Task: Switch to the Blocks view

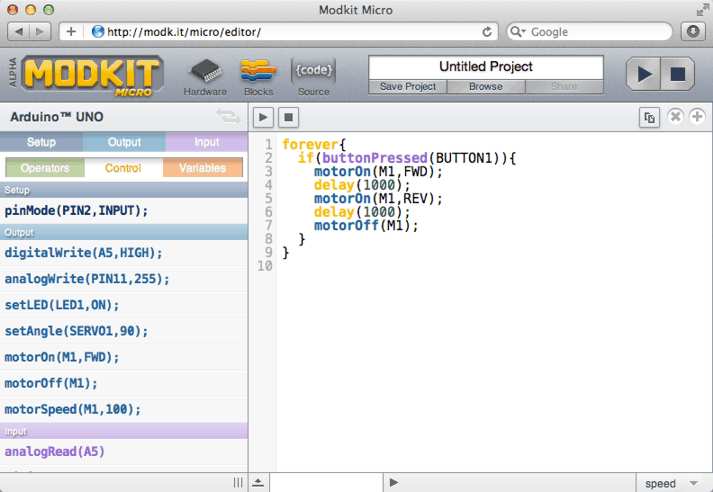Action: tap(258, 77)
